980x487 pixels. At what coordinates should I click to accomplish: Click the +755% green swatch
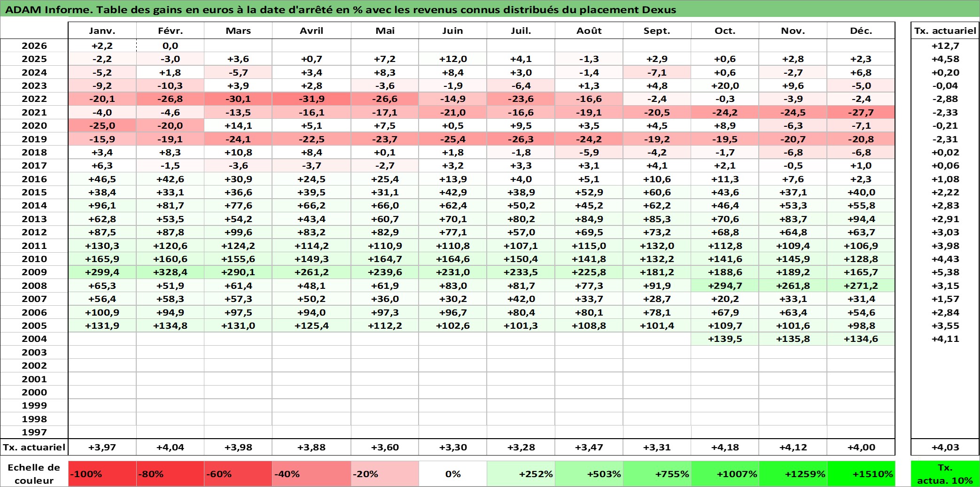click(x=657, y=474)
